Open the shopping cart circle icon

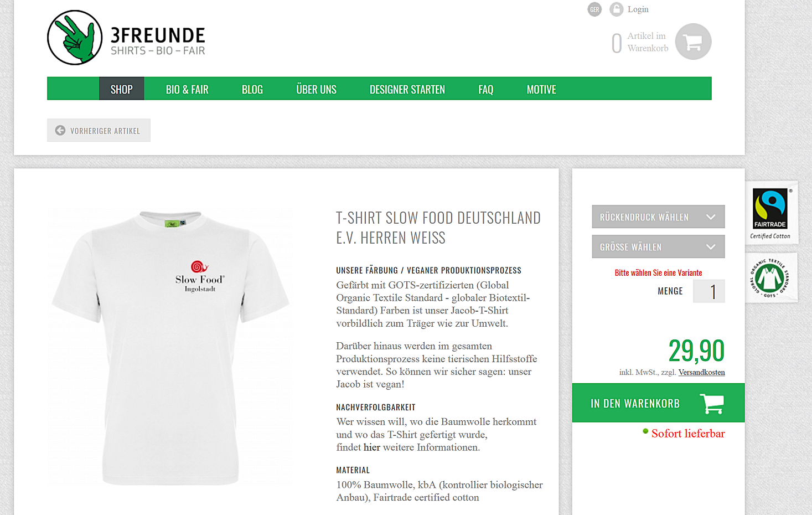(x=693, y=42)
